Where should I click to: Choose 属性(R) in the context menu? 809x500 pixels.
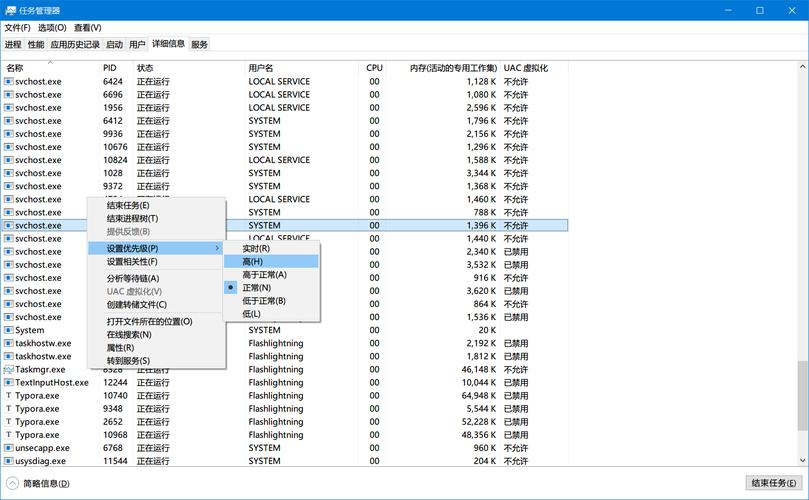click(157, 348)
